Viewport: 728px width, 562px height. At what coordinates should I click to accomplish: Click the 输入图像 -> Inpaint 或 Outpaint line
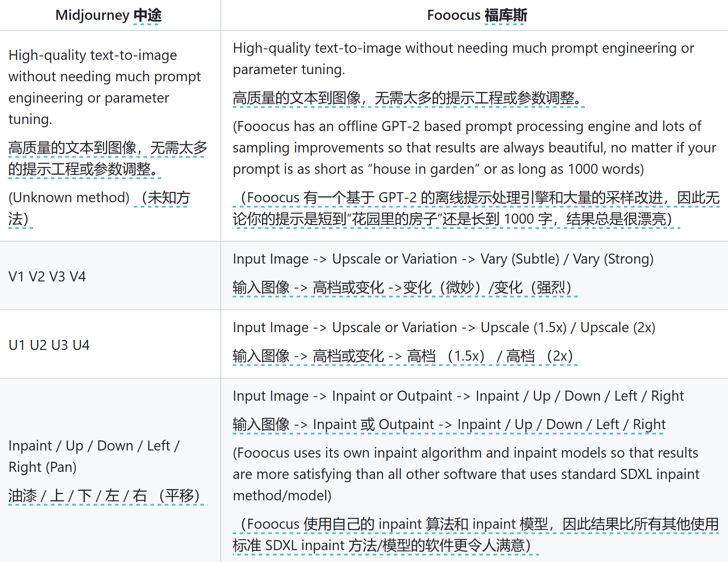click(x=449, y=425)
